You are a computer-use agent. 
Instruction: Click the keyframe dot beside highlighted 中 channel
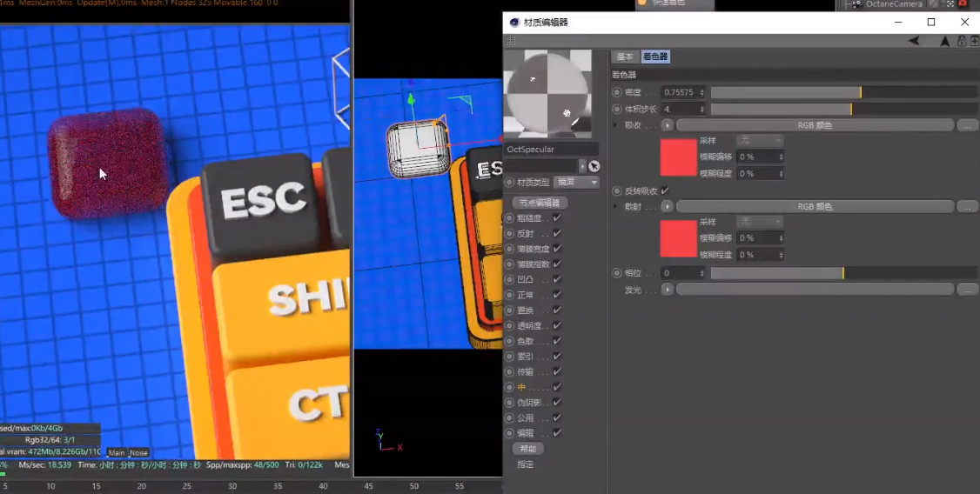coord(509,387)
